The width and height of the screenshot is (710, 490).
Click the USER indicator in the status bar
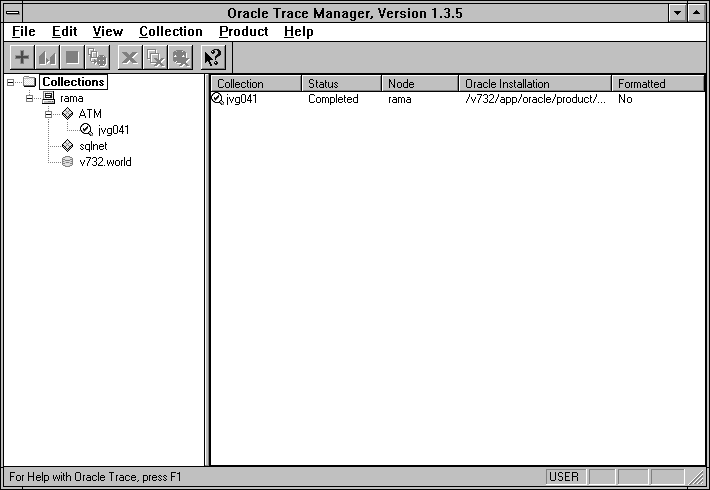[565, 477]
